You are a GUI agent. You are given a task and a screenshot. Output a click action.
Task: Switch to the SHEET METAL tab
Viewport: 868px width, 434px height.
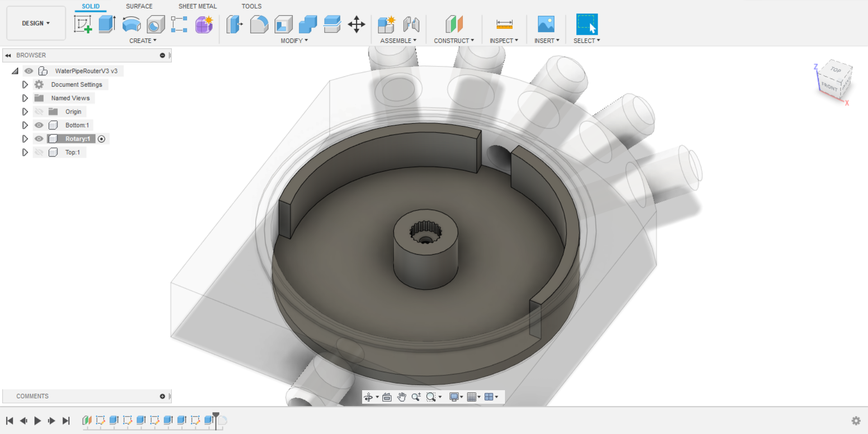(198, 6)
